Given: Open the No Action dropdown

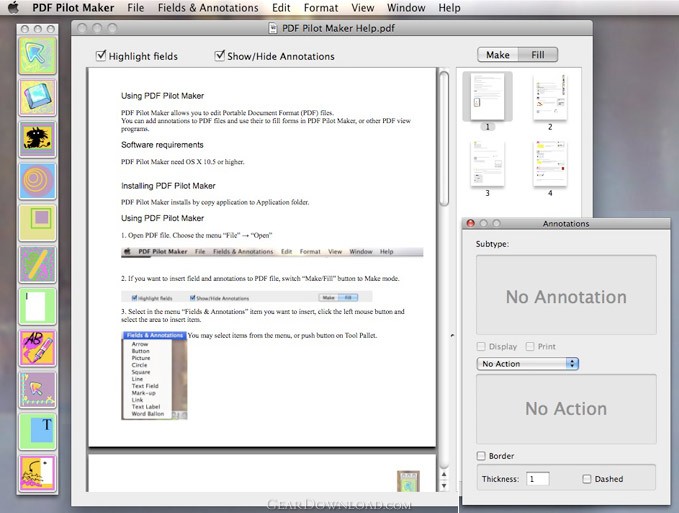Looking at the screenshot, I should (x=527, y=364).
